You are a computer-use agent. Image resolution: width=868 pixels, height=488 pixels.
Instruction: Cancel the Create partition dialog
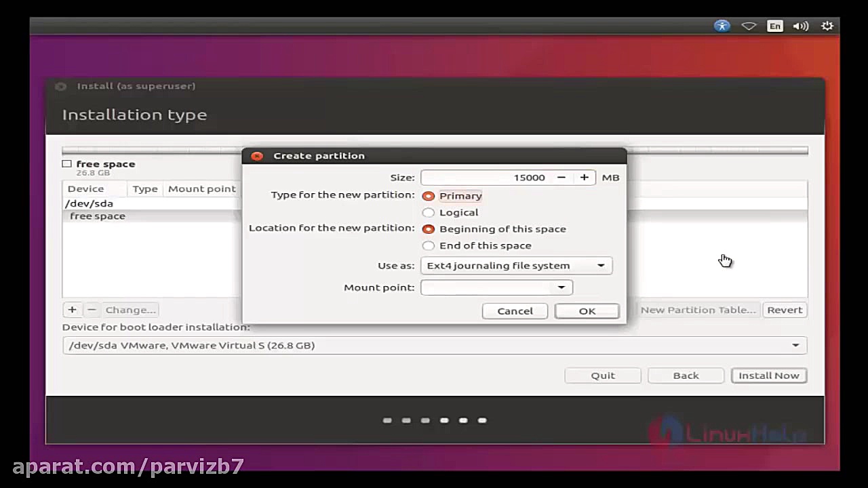pyautogui.click(x=515, y=310)
